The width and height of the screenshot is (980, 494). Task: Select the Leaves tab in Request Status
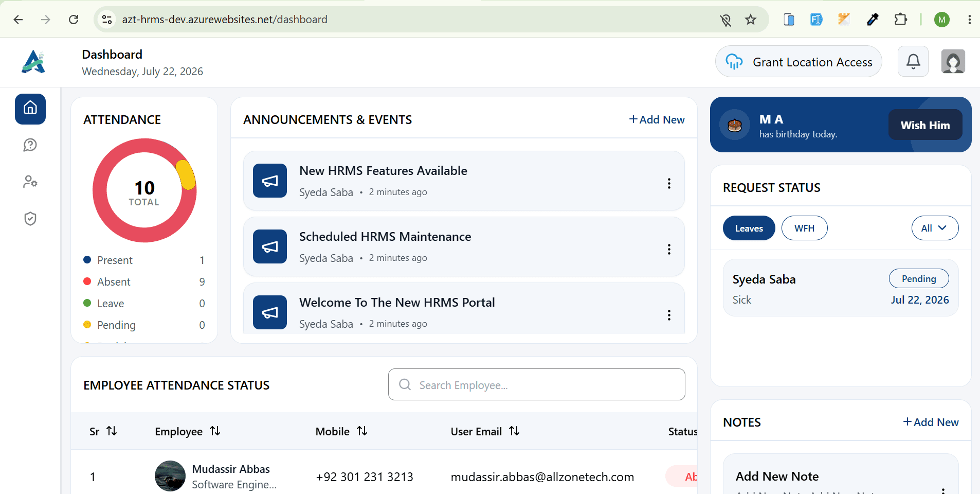pos(749,228)
